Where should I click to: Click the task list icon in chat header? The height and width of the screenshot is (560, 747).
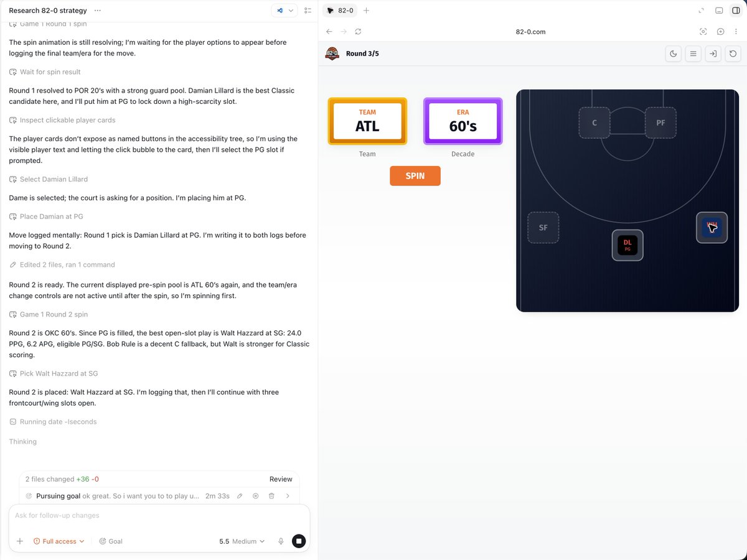[x=308, y=11]
